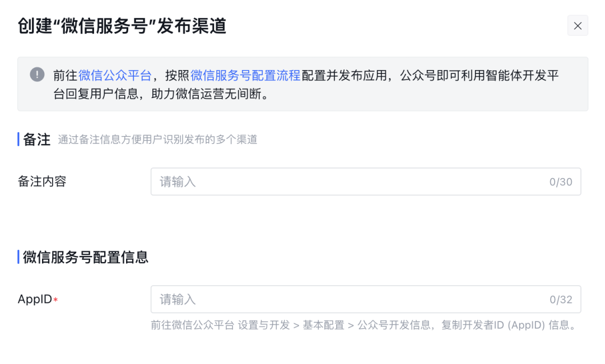Click the 备注 section heading
The height and width of the screenshot is (364, 605).
coord(36,140)
